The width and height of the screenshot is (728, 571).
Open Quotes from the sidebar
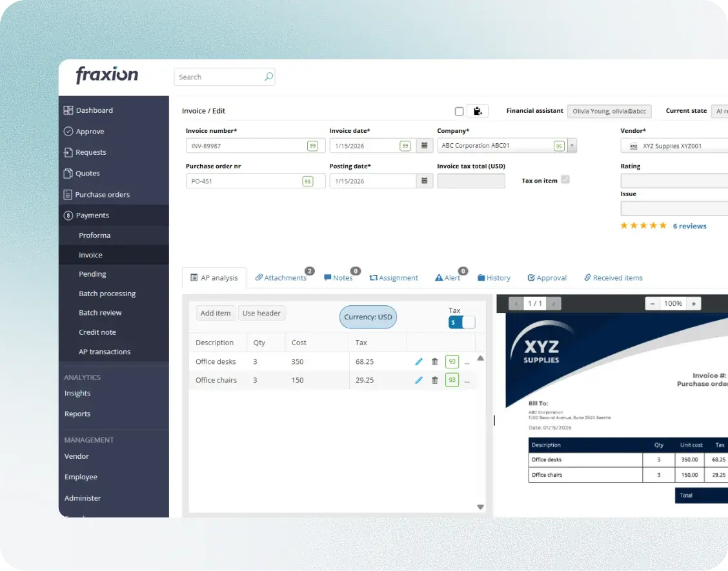coord(82,173)
